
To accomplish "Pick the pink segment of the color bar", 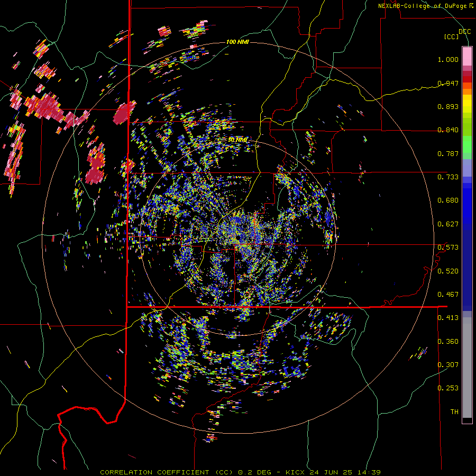I will pos(467,56).
